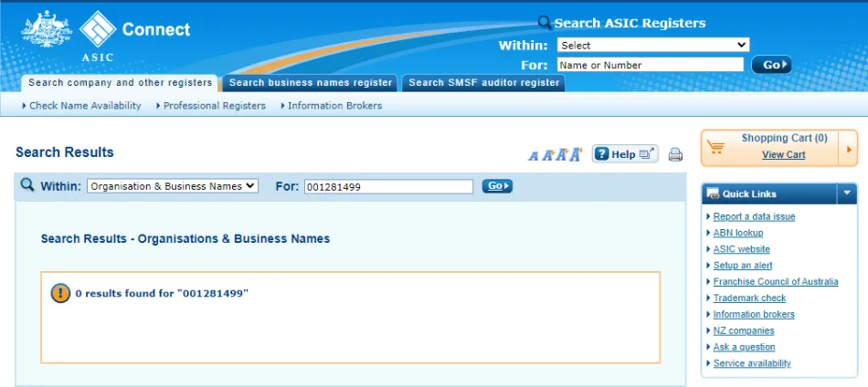Select the third font size A
Viewport: 868px width, 387px height.
pyautogui.click(x=562, y=155)
